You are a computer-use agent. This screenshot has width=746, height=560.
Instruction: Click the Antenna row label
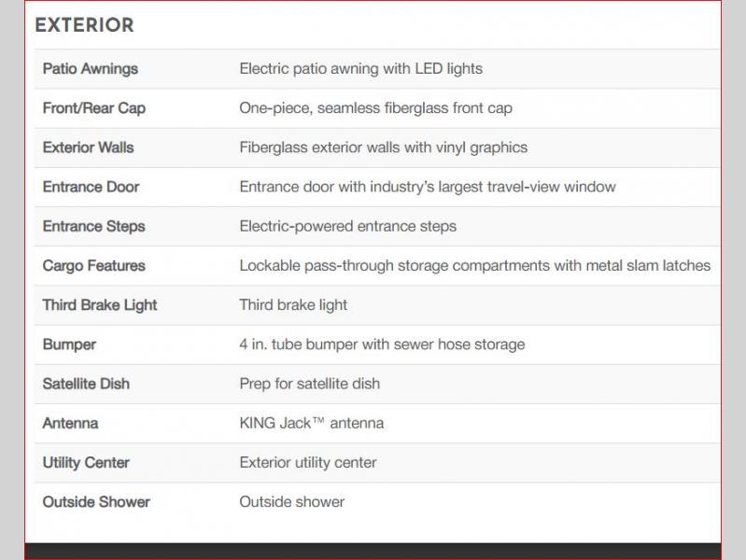[x=70, y=423]
